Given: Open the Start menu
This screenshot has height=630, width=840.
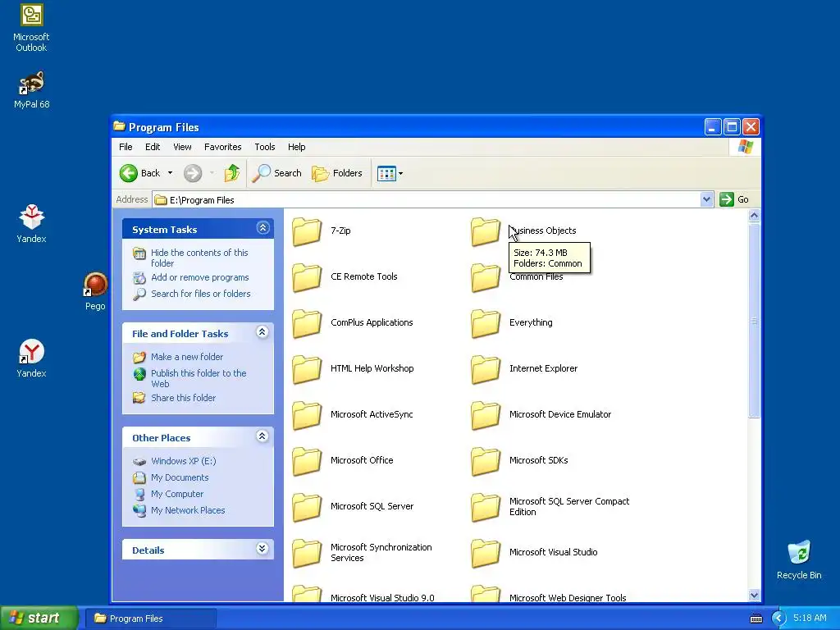Looking at the screenshot, I should pos(39,619).
